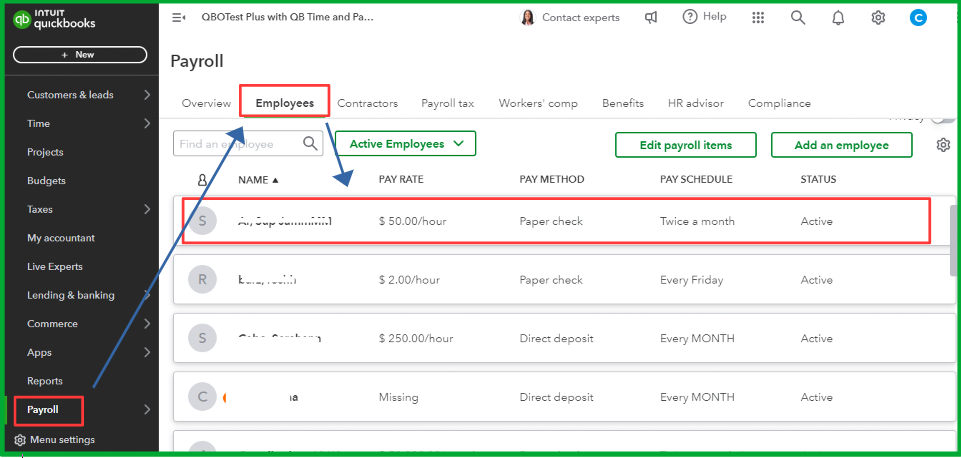Expand the Customers & leads submenu
Viewport: 961px width, 458px height.
147,95
